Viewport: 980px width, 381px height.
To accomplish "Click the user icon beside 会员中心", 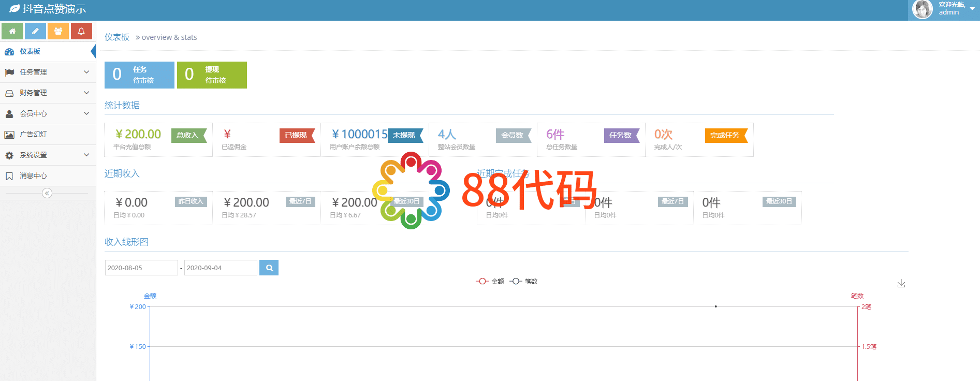I will click(x=9, y=114).
